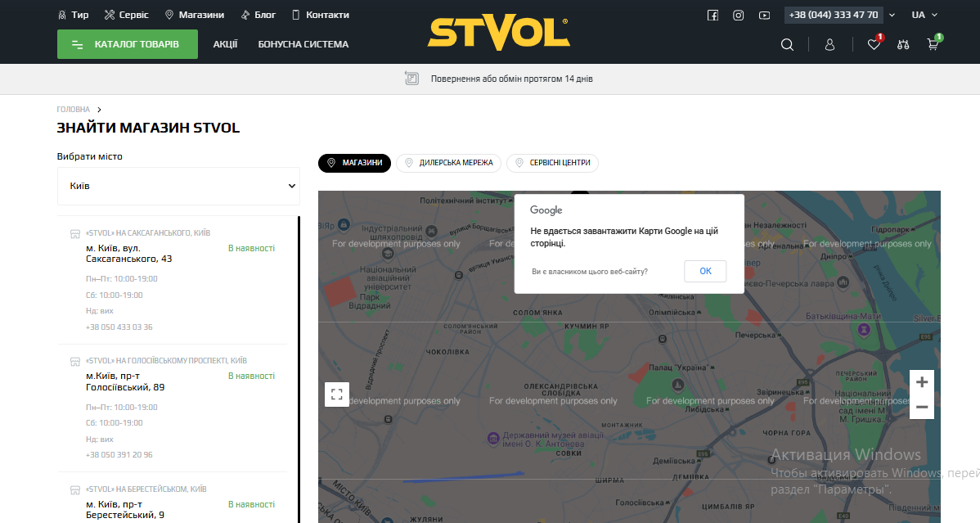Dismiss the Google Maps error with OK
980x523 pixels.
(x=705, y=271)
